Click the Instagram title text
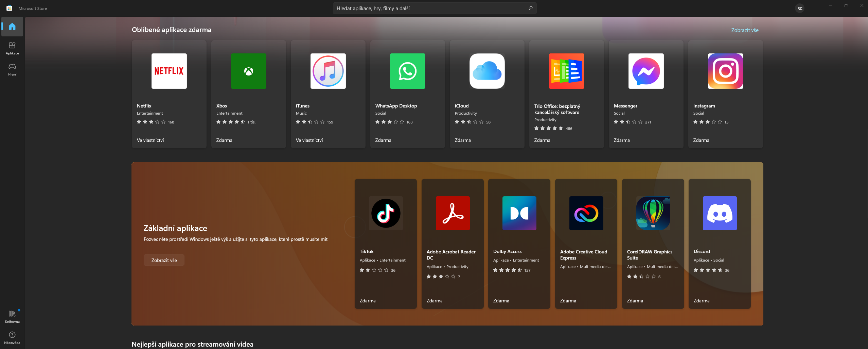 [x=704, y=106]
